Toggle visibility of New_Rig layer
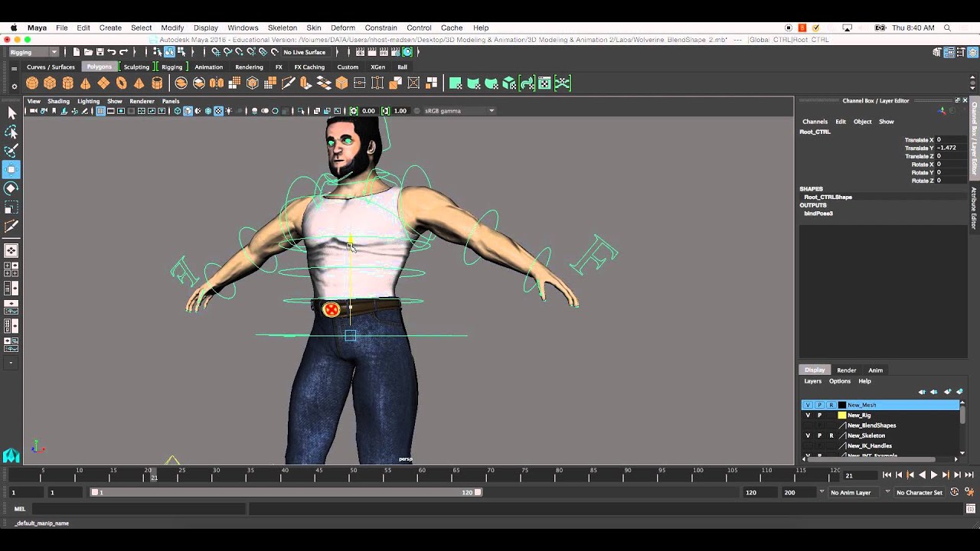 coord(807,416)
